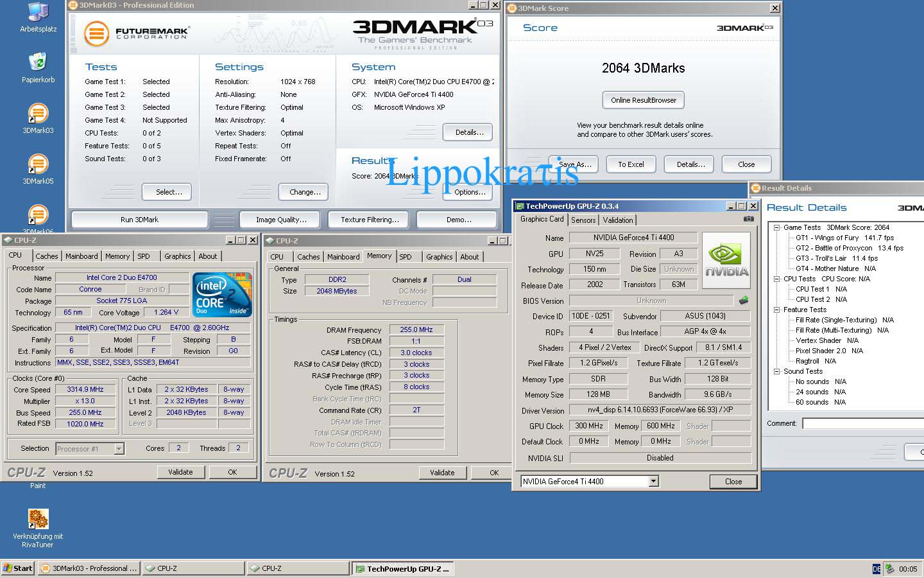This screenshot has width=924, height=578.
Task: Click the DE language indicator in the taskbar
Action: pyautogui.click(x=877, y=569)
